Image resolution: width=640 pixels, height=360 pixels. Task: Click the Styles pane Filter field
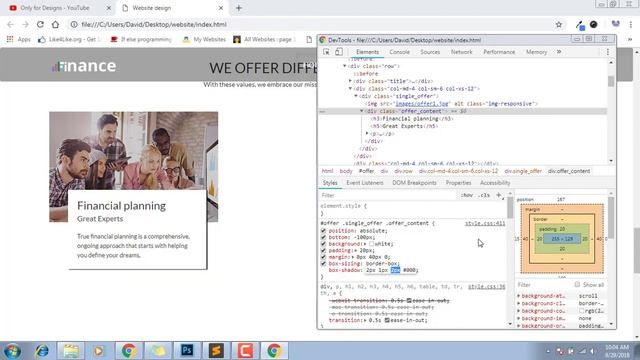pos(388,195)
